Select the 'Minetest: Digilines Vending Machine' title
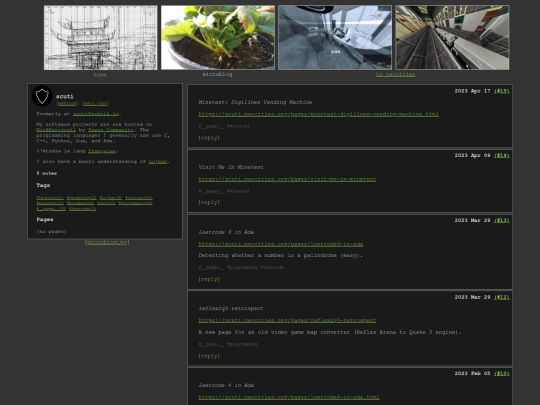 (x=255, y=102)
